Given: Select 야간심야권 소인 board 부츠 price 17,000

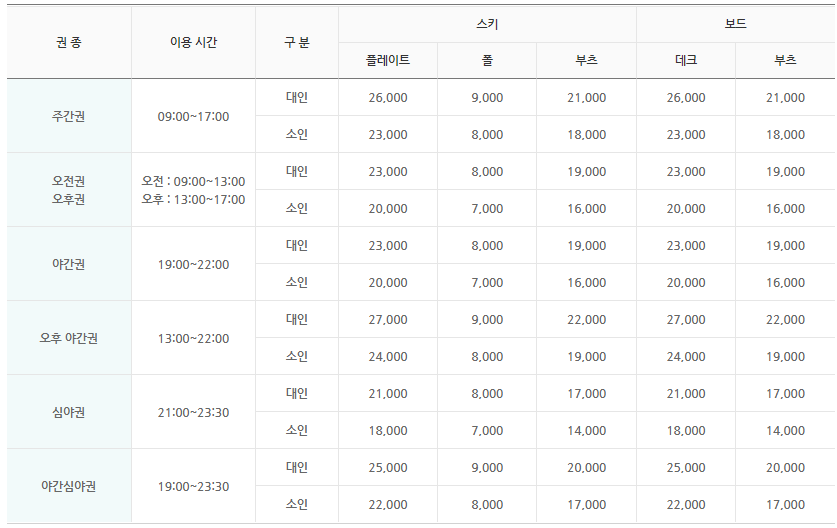Looking at the screenshot, I should pyautogui.click(x=785, y=504).
